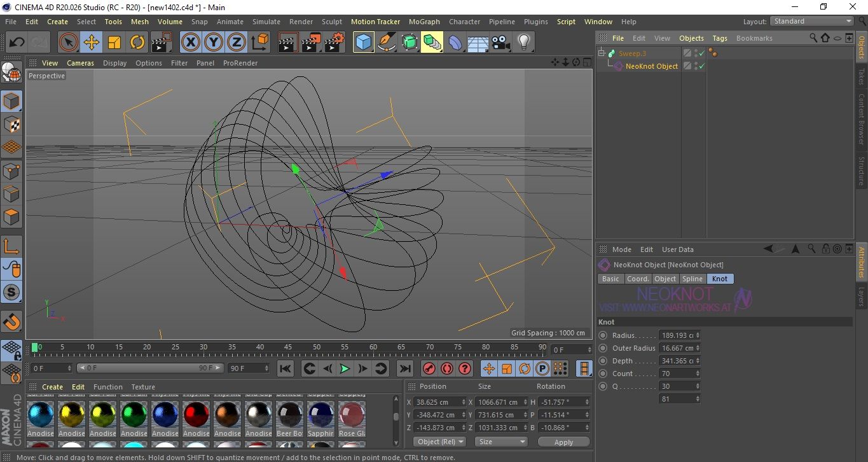
Task: Click Record Active Objects red button
Action: click(429, 368)
